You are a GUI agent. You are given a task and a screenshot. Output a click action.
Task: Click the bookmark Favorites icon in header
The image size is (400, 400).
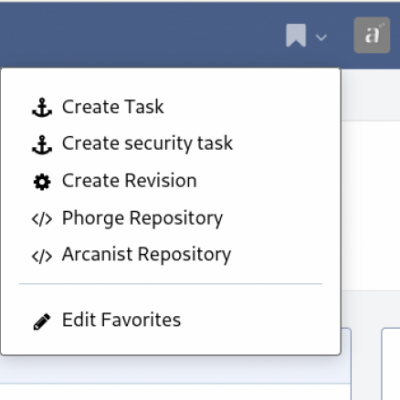pos(296,35)
